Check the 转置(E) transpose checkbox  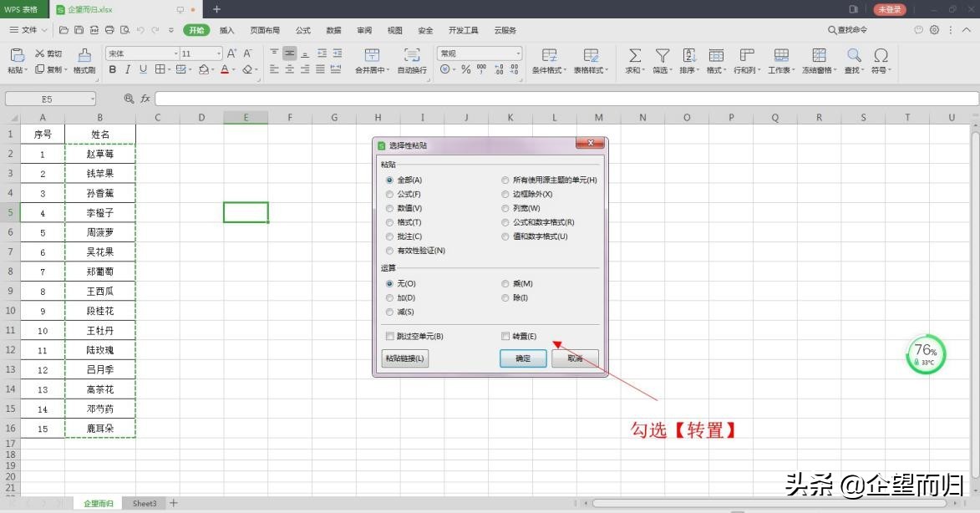[505, 336]
